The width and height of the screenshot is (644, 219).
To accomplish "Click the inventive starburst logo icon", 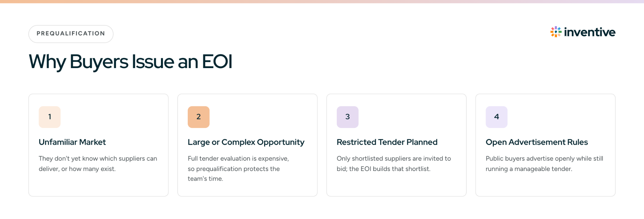I will tap(556, 32).
